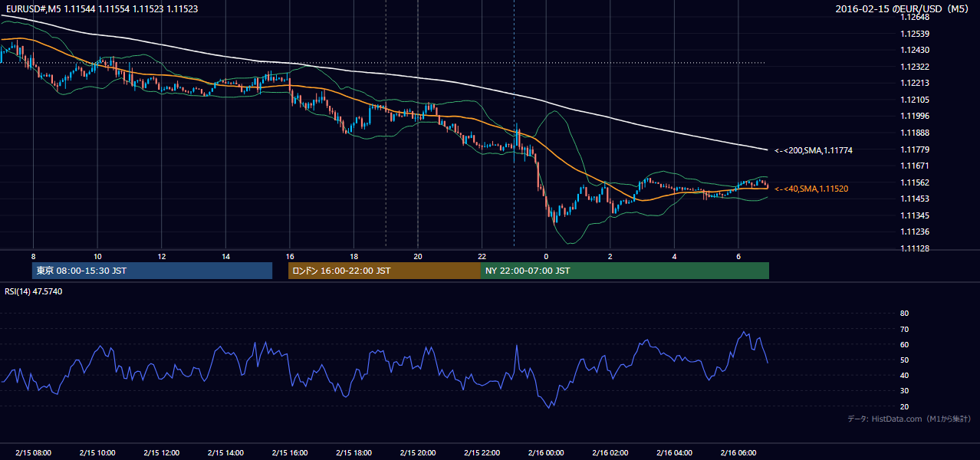980x460 pixels.
Task: Click price level 1.11345 on the axis
Action: pyautogui.click(x=916, y=215)
